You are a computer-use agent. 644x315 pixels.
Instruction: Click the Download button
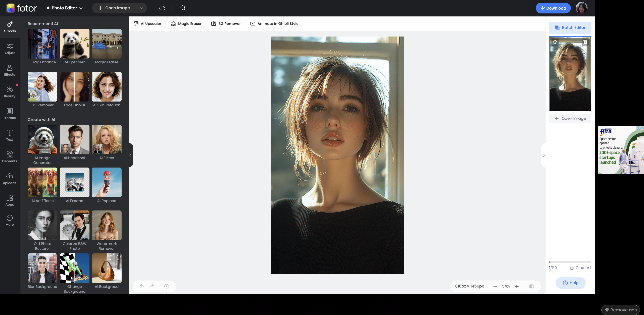pyautogui.click(x=553, y=8)
